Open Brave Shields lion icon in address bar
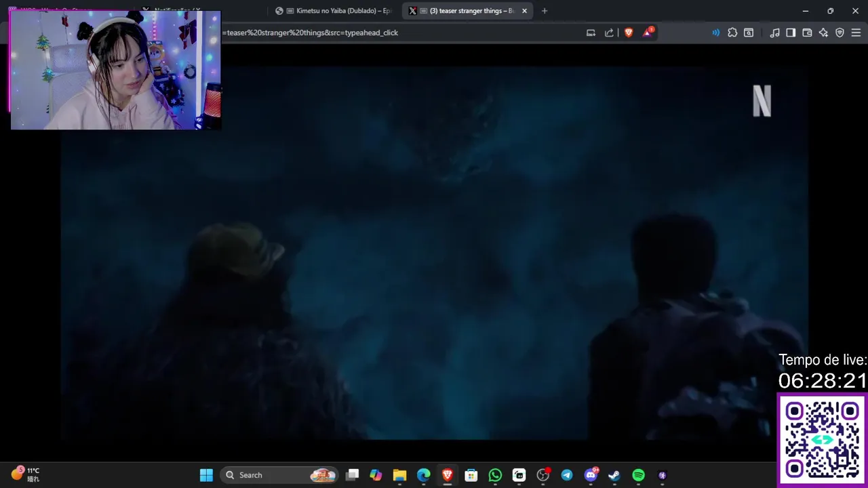This screenshot has height=488, width=868. click(629, 33)
